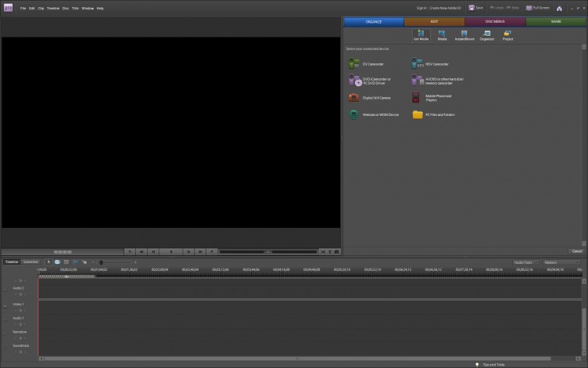Image resolution: width=588 pixels, height=368 pixels.
Task: Open the File menu
Action: click(23, 9)
